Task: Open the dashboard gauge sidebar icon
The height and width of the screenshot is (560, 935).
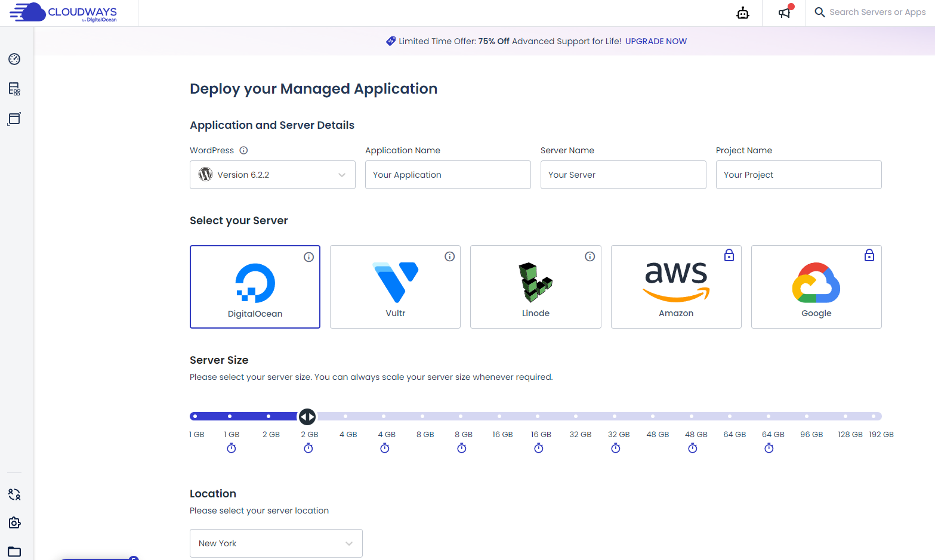Action: (x=14, y=59)
